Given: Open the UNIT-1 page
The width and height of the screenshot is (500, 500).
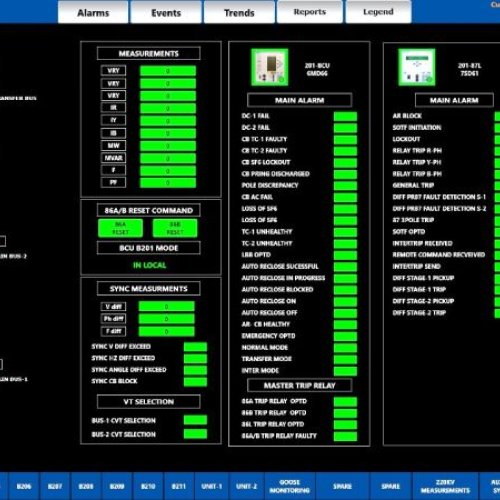Looking at the screenshot, I should [x=211, y=486].
